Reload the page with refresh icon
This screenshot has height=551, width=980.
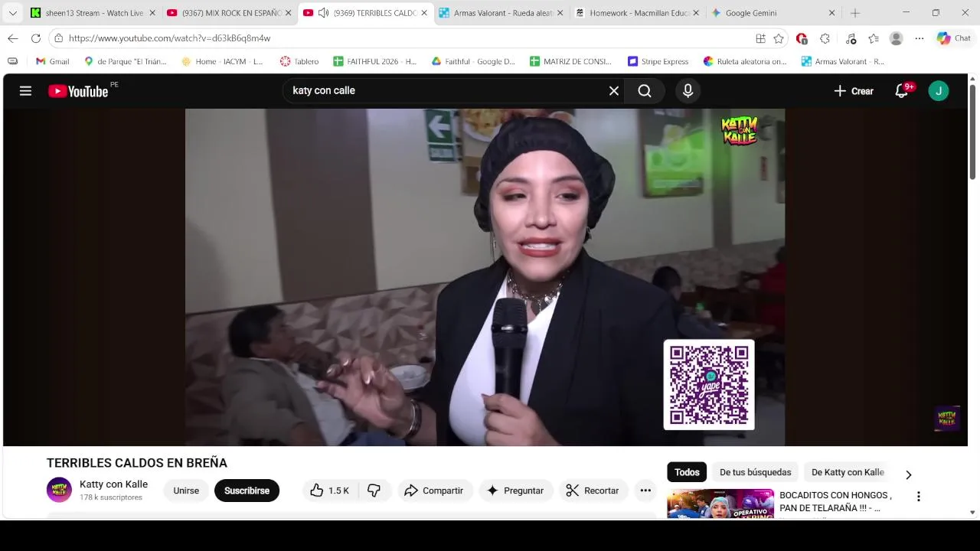36,38
